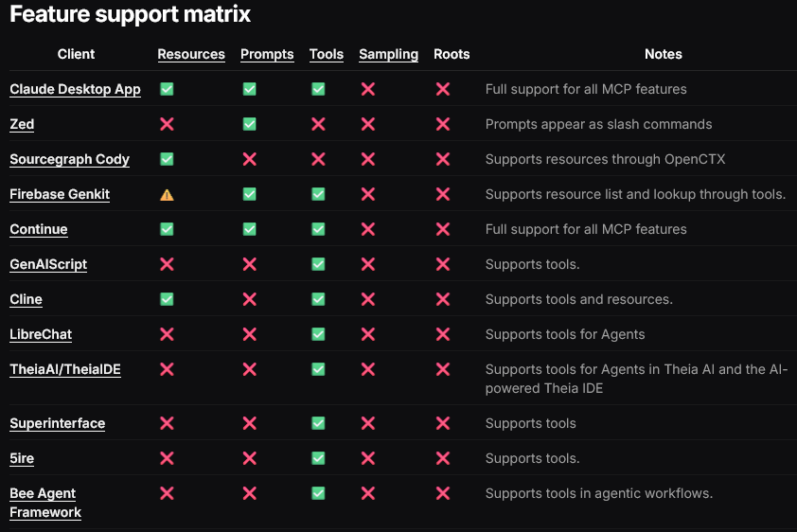Open the Claude Desktop App client link
The image size is (797, 532).
click(x=75, y=89)
